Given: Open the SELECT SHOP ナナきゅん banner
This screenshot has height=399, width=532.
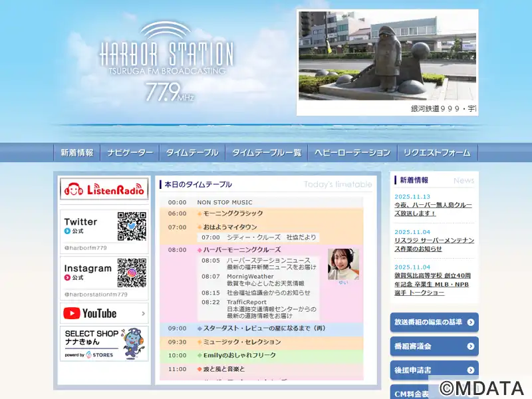Looking at the screenshot, I should (104, 344).
